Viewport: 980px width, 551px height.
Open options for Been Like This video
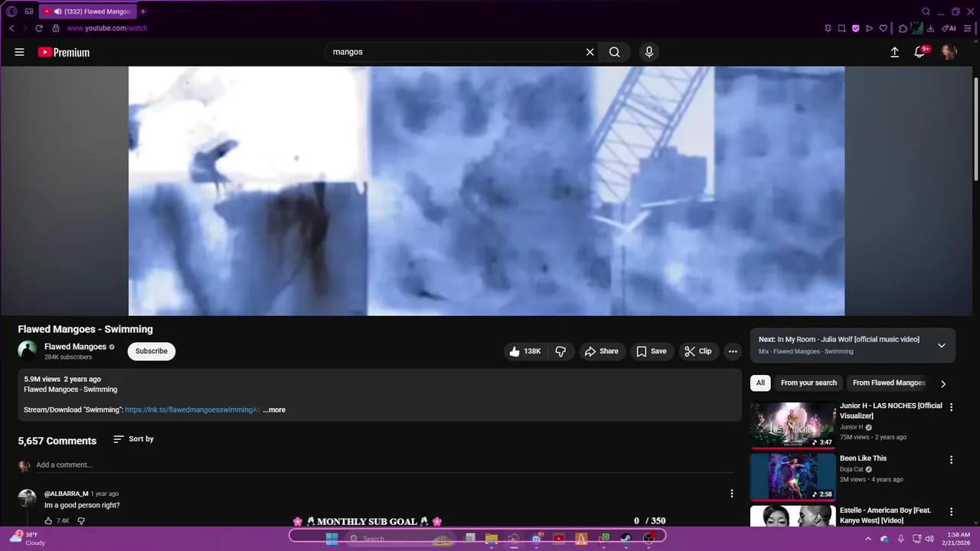tap(952, 460)
